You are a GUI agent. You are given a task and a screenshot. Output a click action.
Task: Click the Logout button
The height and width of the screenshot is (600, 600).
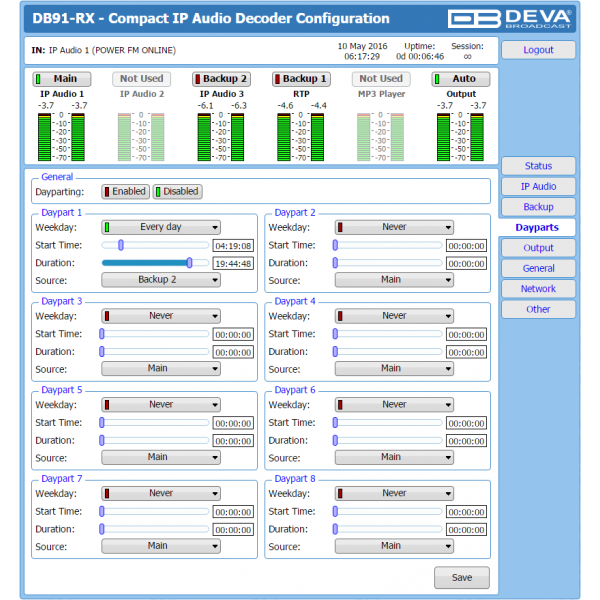[538, 50]
